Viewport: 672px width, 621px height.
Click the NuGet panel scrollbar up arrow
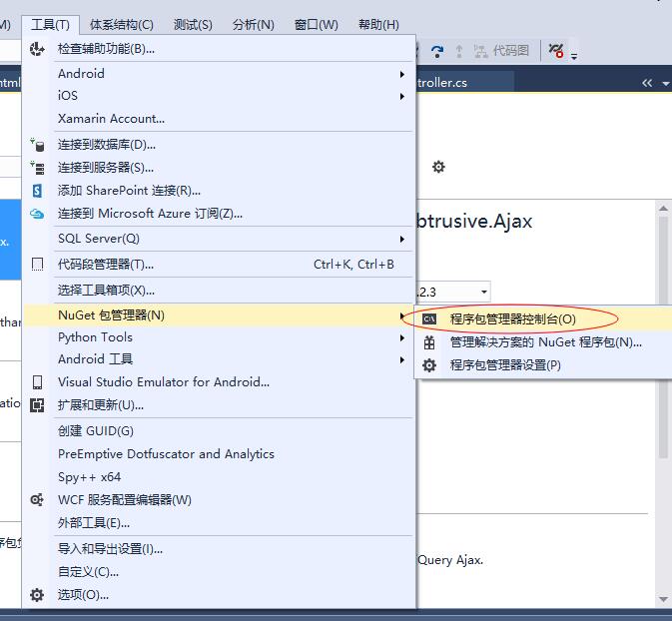coord(663,209)
